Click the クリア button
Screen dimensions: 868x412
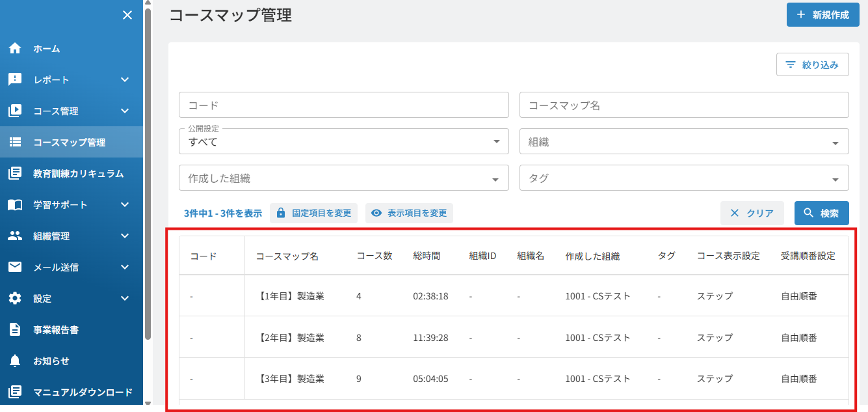[752, 213]
